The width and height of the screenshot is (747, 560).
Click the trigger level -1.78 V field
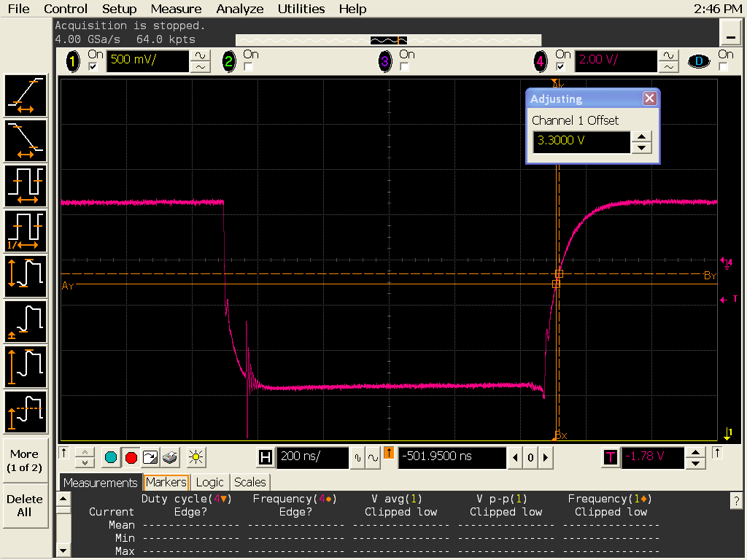653,458
